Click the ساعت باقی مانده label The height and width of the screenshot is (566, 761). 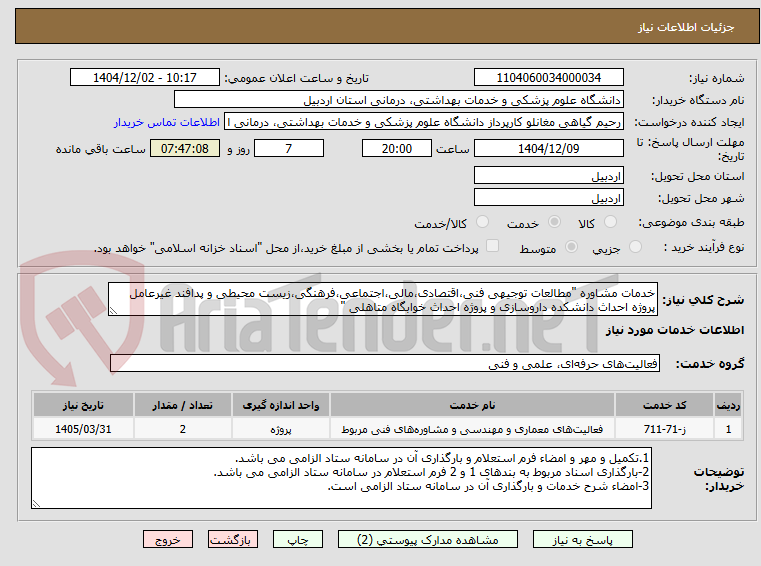100,149
